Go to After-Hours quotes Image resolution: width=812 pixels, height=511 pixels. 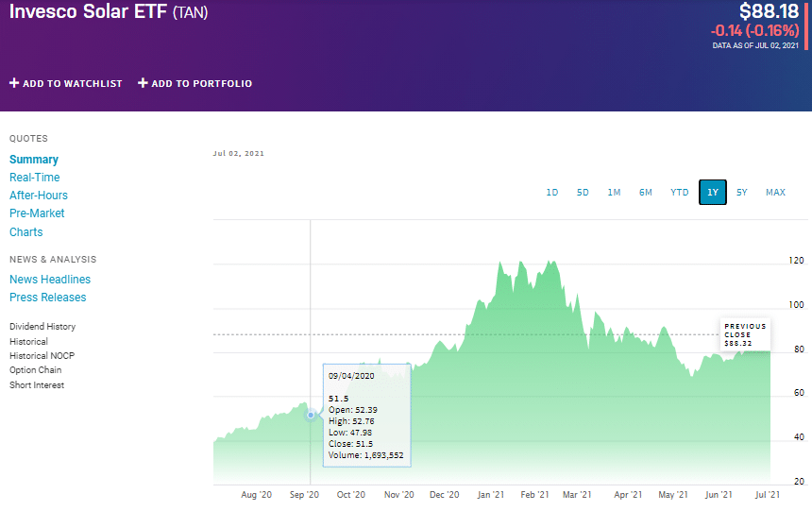[x=39, y=196]
